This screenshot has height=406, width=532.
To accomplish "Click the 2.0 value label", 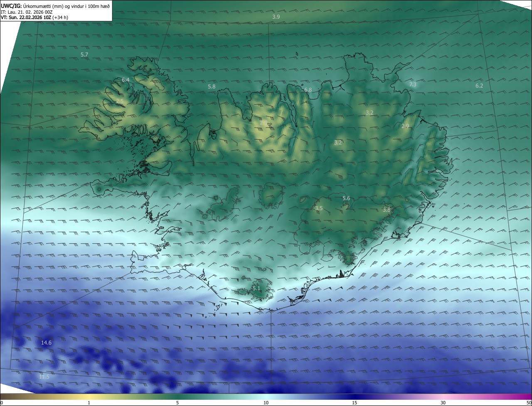I will pyautogui.click(x=264, y=123).
